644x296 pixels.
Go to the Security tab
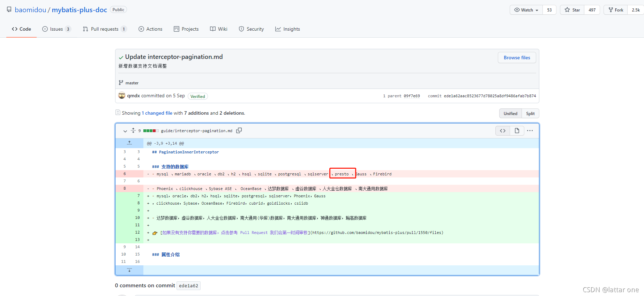point(251,29)
